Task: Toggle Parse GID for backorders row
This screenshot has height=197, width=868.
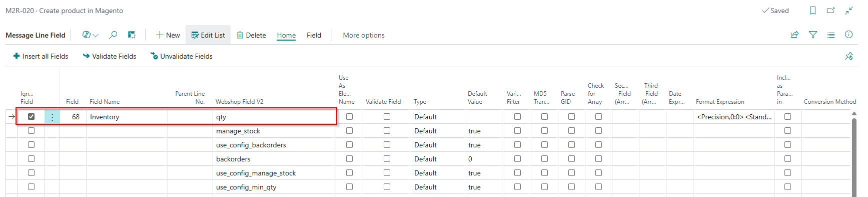Action: 571,159
